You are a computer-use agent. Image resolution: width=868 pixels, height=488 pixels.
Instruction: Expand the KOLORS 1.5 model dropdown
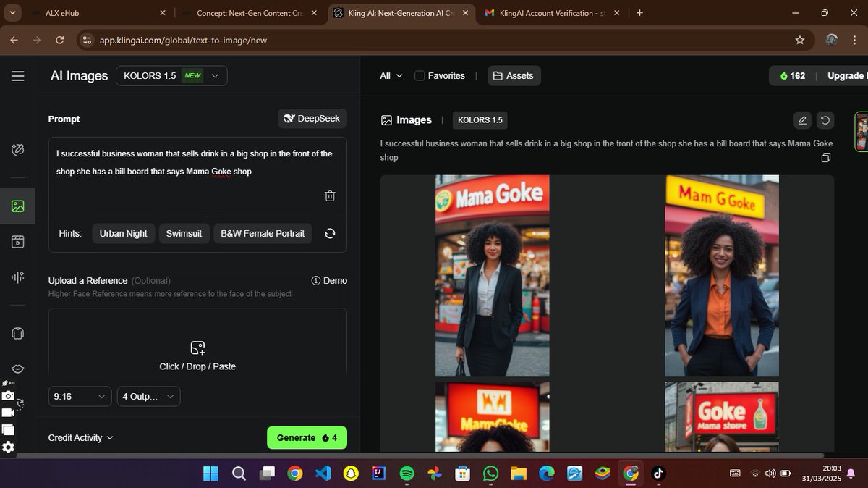pos(171,75)
